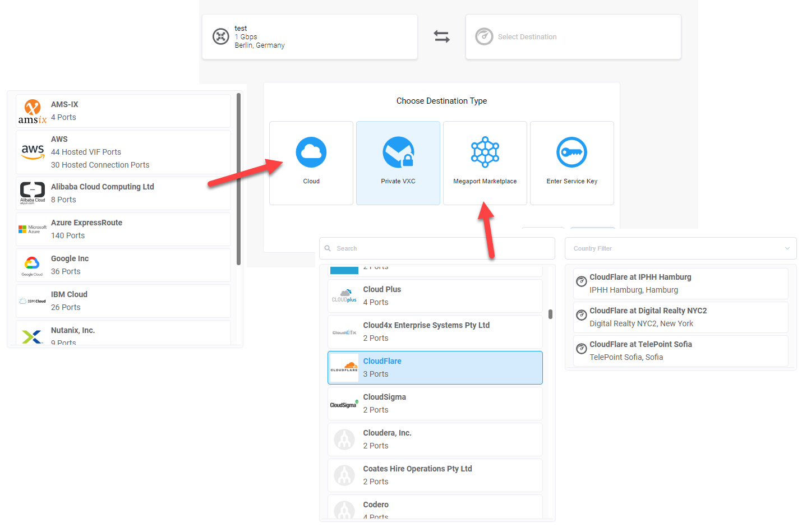Click the swap source and destination arrows
Screen dimensions: 802x532
[x=441, y=37]
